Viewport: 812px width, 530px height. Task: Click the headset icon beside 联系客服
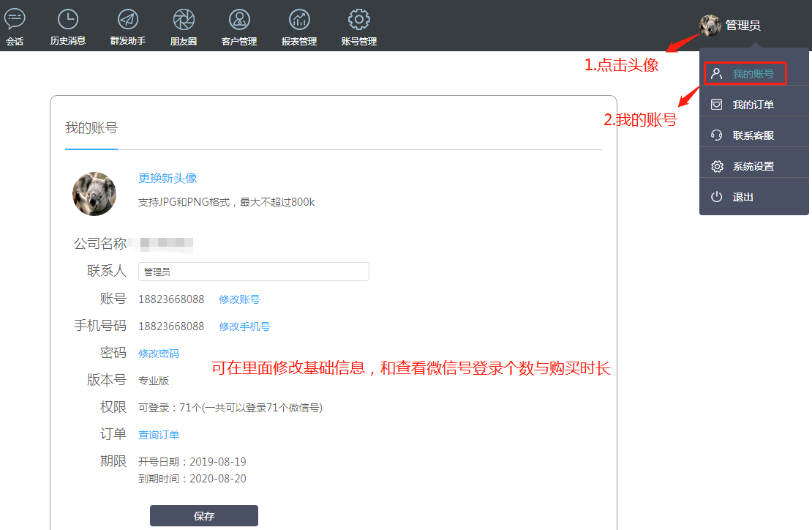click(717, 135)
